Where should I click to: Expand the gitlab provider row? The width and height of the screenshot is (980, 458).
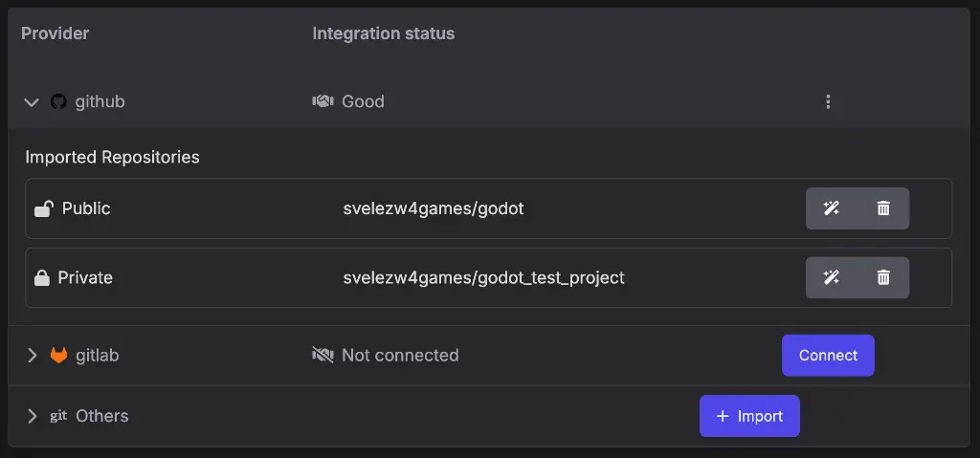click(33, 356)
